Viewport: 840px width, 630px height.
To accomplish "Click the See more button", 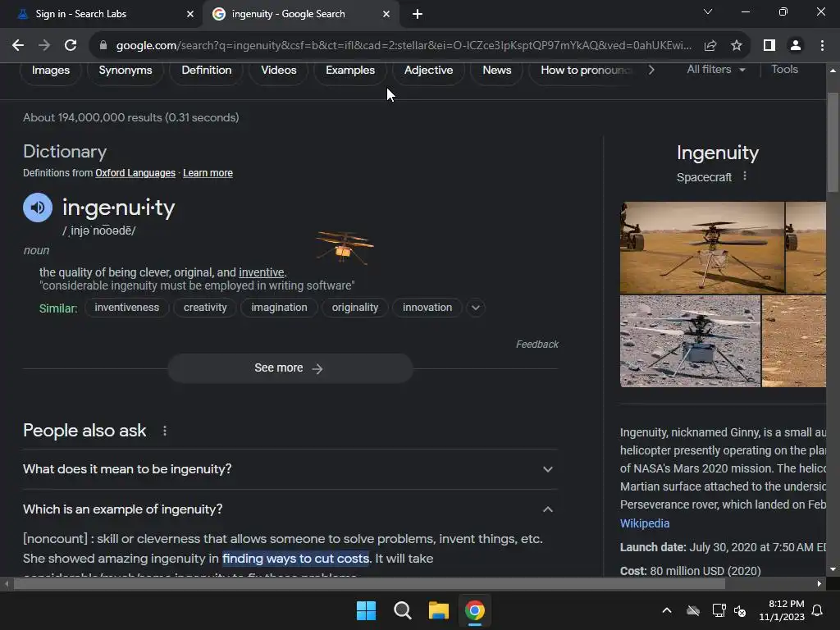I will click(x=290, y=368).
